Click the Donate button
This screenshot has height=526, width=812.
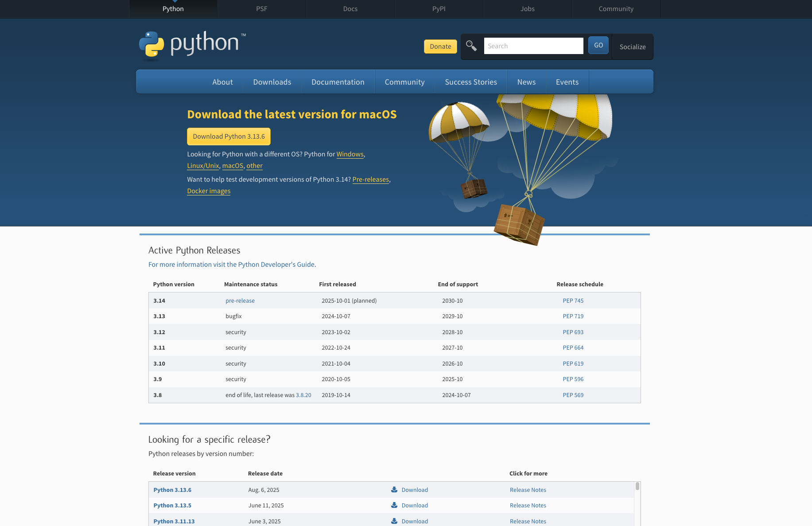(x=440, y=47)
